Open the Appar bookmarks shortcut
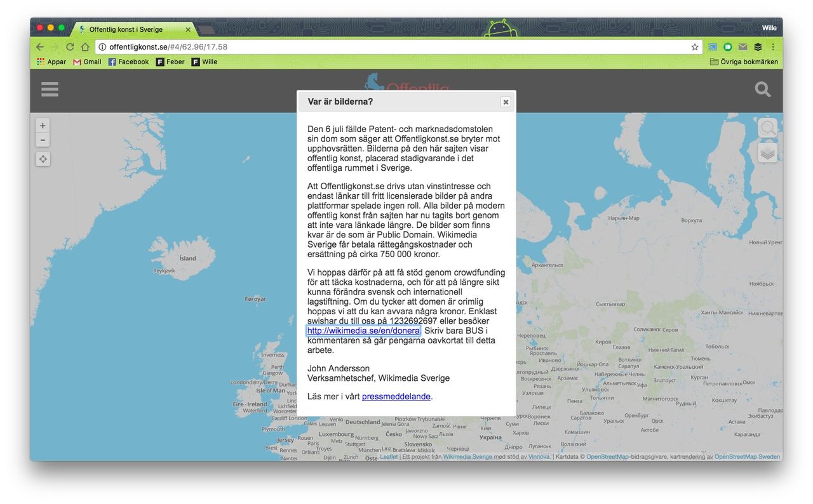The width and height of the screenshot is (813, 504). coord(51,62)
